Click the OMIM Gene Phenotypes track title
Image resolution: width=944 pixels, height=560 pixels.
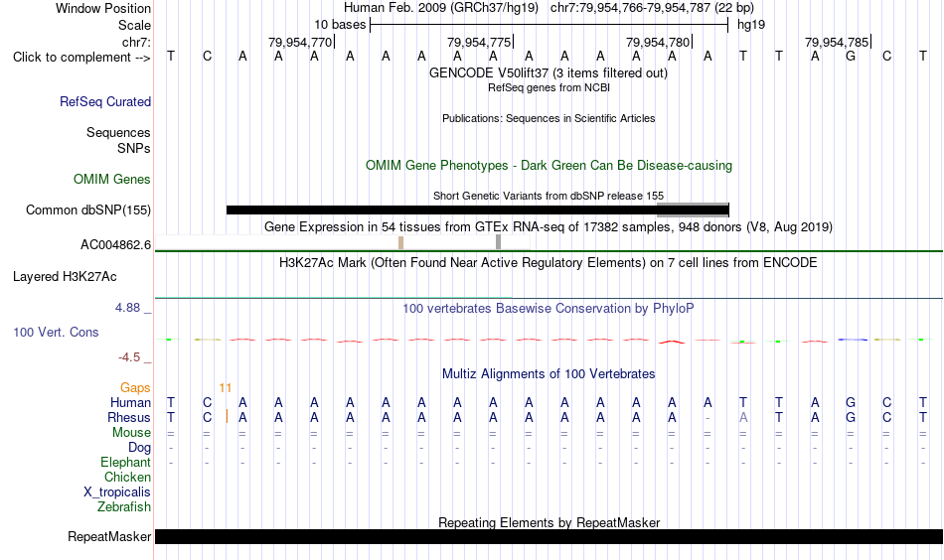coord(549,166)
